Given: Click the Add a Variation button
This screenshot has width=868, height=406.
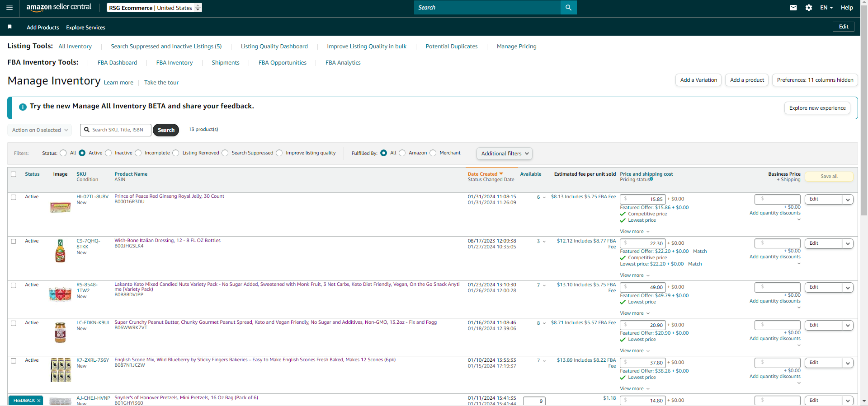Looking at the screenshot, I should tap(699, 80).
